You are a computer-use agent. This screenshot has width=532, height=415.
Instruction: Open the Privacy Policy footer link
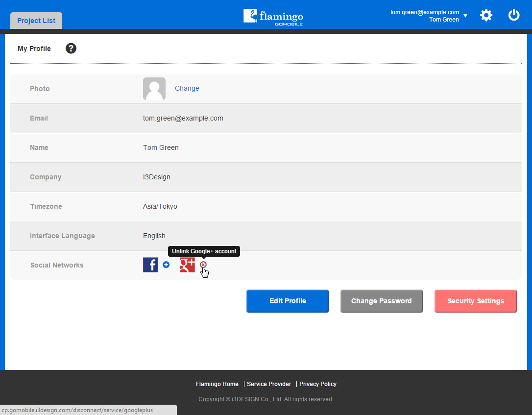pos(318,384)
